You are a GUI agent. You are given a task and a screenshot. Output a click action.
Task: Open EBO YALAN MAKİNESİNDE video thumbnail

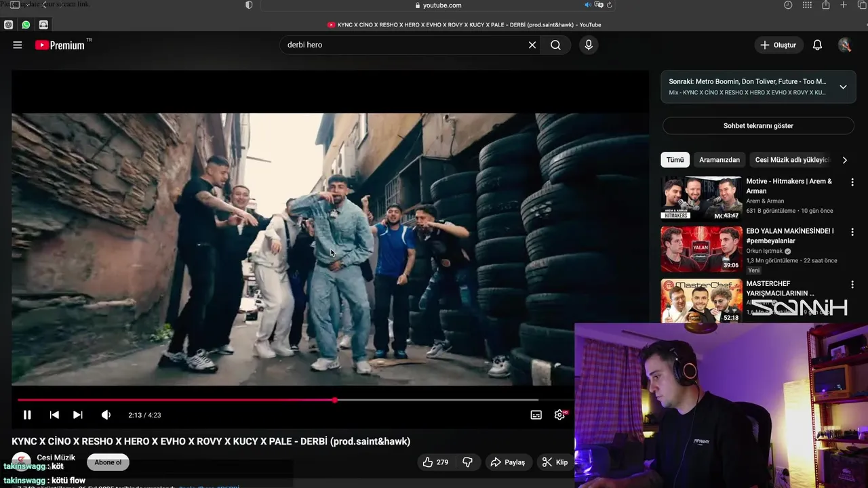[x=701, y=249]
